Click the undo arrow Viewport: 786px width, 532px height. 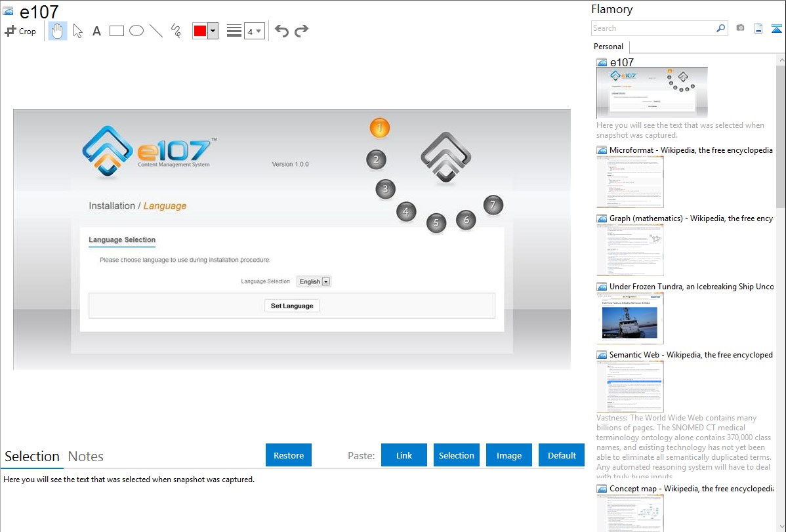[281, 31]
